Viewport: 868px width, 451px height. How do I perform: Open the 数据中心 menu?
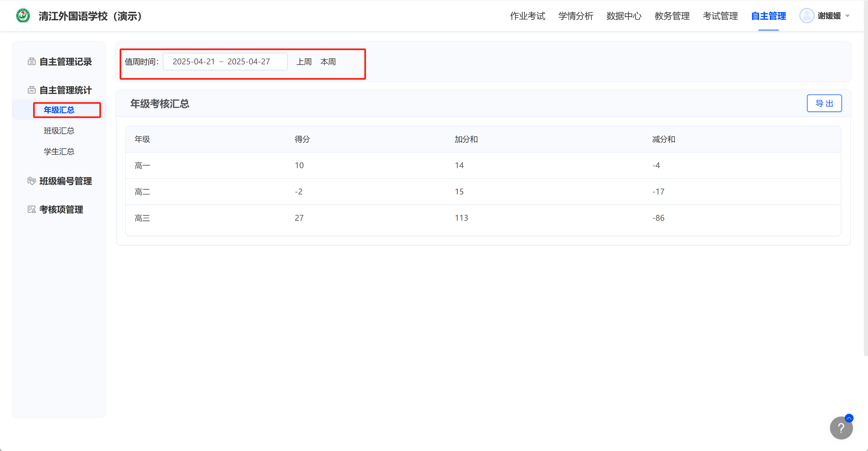[x=624, y=16]
